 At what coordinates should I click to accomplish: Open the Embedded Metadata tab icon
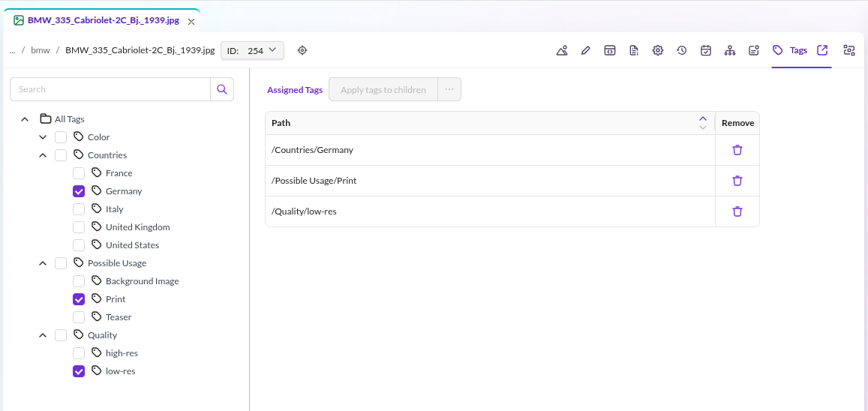609,50
